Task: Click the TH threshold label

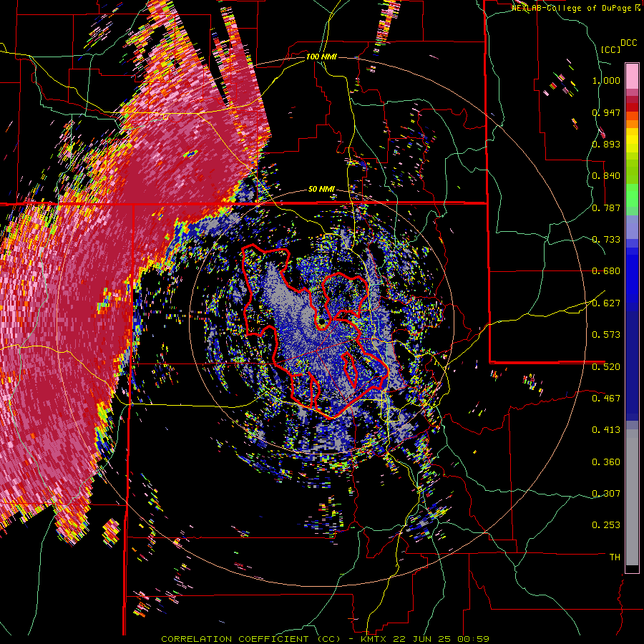Action: 615,557
